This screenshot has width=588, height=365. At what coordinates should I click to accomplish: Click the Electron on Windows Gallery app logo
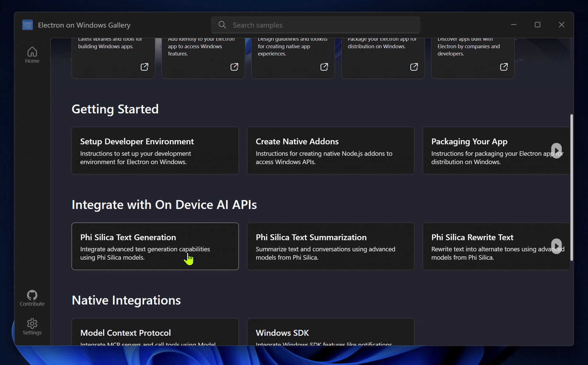[x=27, y=25]
